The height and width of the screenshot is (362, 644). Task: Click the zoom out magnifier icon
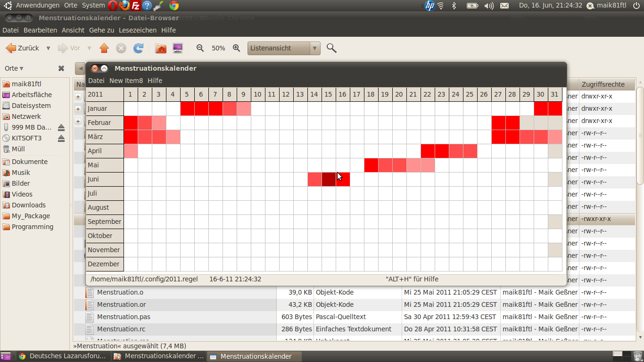point(200,48)
